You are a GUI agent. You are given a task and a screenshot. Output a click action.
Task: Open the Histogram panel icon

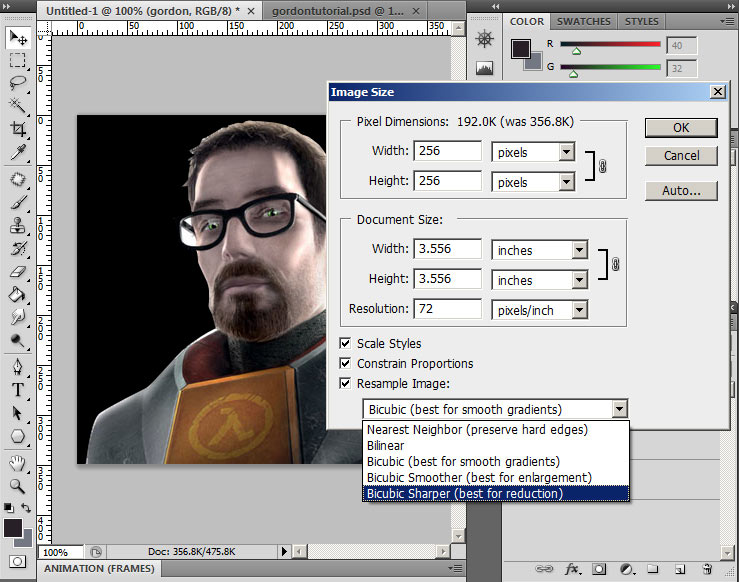[484, 68]
